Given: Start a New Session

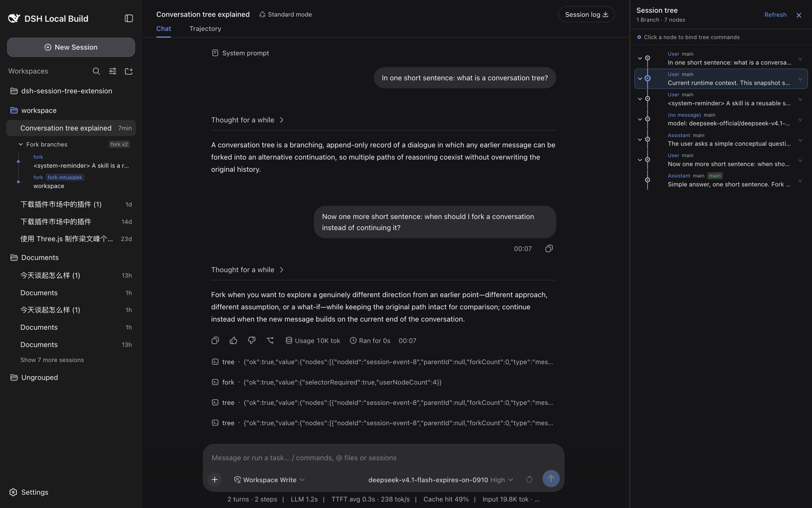Looking at the screenshot, I should (71, 47).
